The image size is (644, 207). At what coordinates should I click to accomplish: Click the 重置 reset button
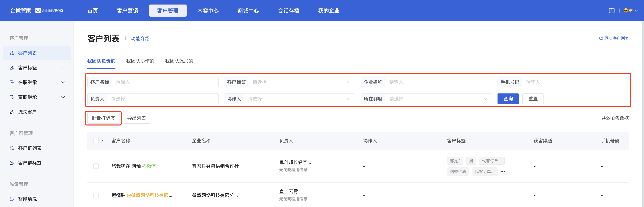coord(533,99)
